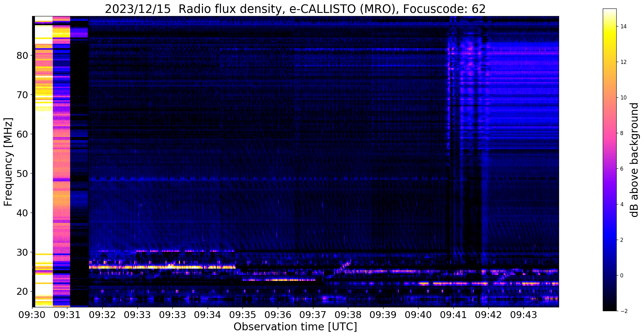Click the 09:40 time tick label
Screen dimensions: 644x336
(418, 315)
